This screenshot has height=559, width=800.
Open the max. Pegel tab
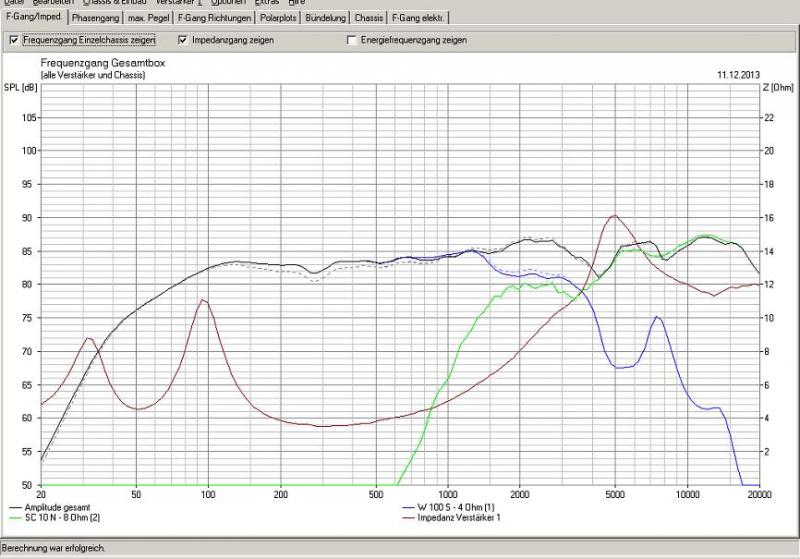pyautogui.click(x=148, y=18)
